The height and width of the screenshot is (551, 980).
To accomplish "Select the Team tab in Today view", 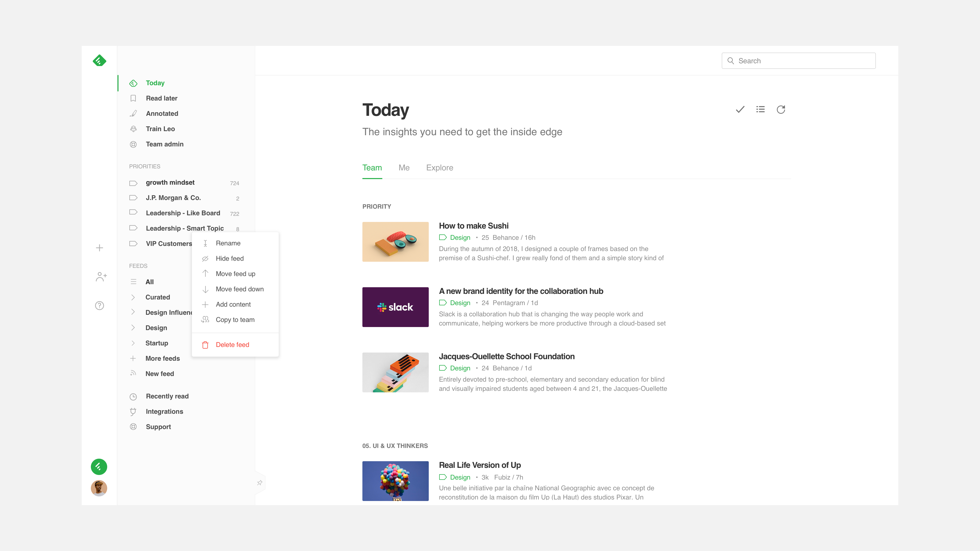I will coord(372,168).
